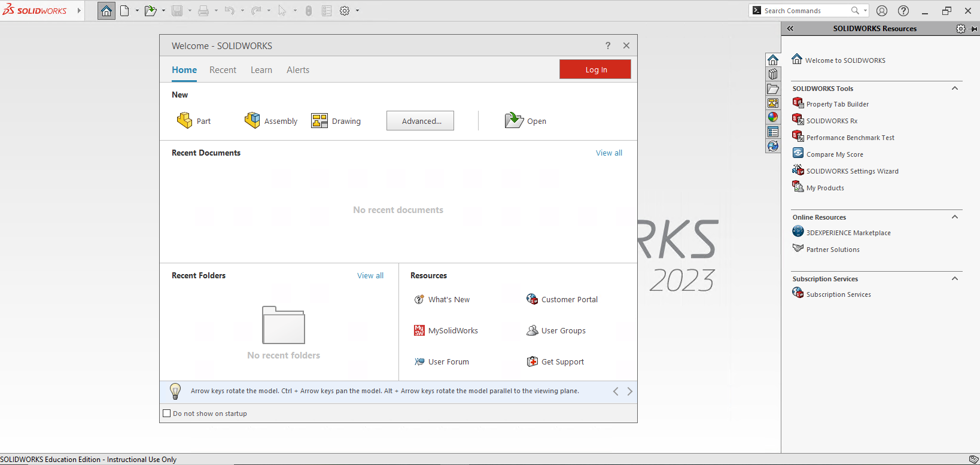Viewport: 980px width, 465px height.
Task: Click the user login profile icon
Action: [882, 11]
